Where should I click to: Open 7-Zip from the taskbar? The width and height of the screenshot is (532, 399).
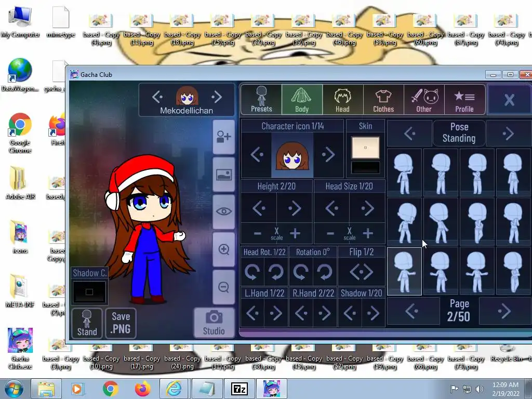tap(239, 389)
